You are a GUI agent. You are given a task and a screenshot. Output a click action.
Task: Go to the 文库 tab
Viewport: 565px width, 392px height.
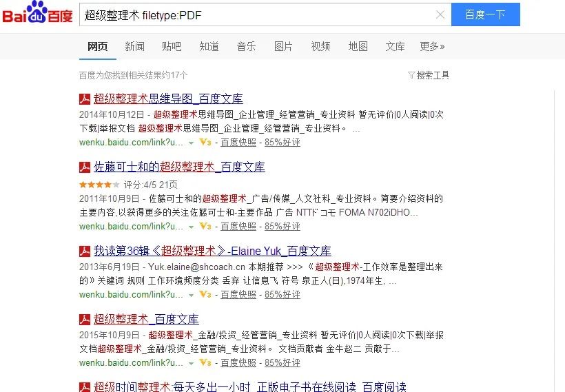395,46
